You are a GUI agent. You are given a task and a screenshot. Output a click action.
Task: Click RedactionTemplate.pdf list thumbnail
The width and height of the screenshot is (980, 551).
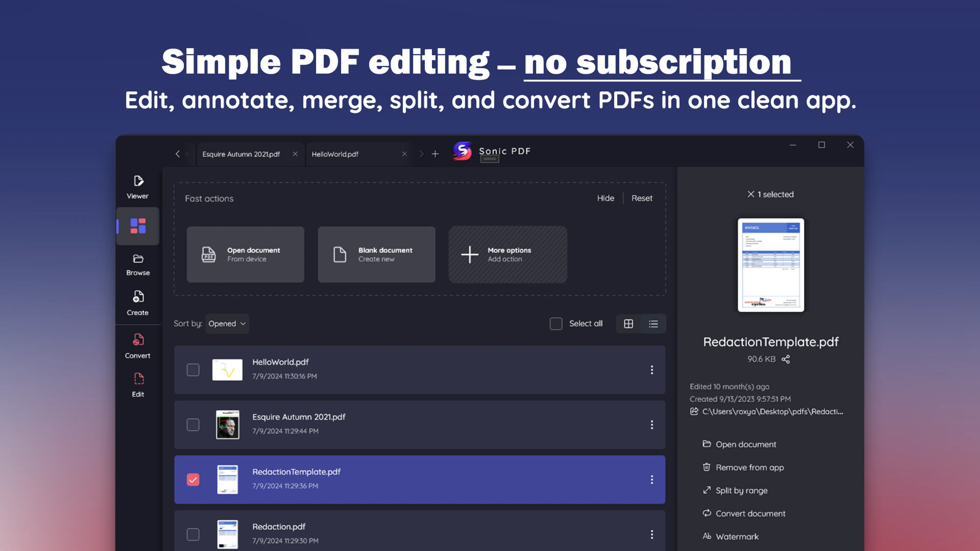coord(227,480)
